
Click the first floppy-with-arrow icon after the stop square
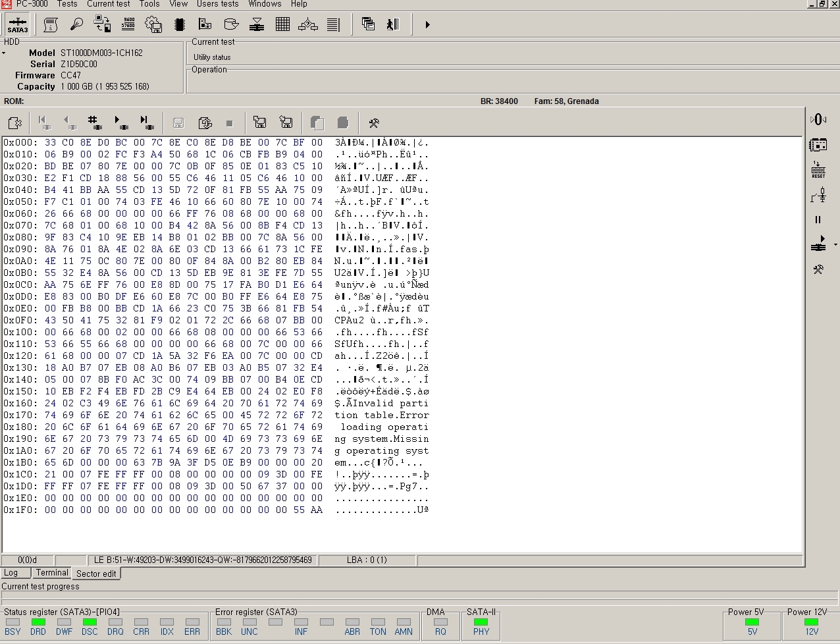pos(260,122)
